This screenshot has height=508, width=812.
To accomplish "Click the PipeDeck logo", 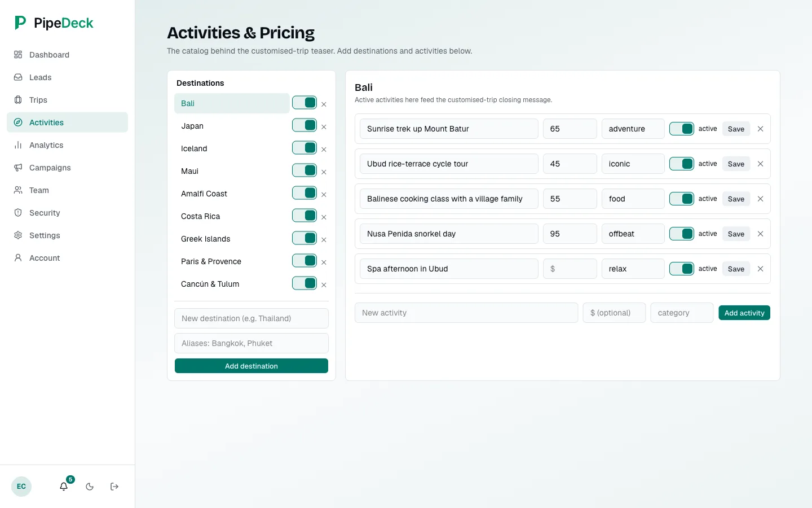I will [54, 23].
